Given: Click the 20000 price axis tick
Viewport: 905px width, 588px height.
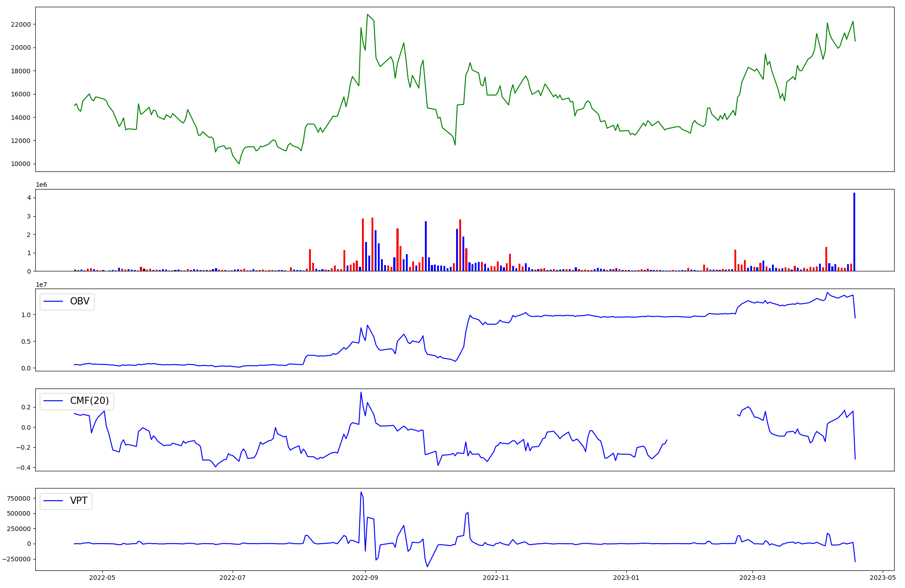Looking at the screenshot, I should pos(20,47).
